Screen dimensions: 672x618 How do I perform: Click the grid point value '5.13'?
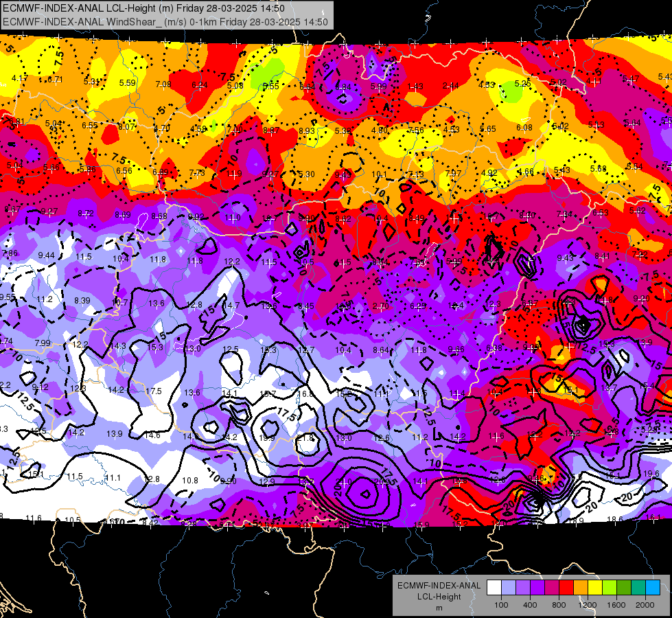coord(596,124)
